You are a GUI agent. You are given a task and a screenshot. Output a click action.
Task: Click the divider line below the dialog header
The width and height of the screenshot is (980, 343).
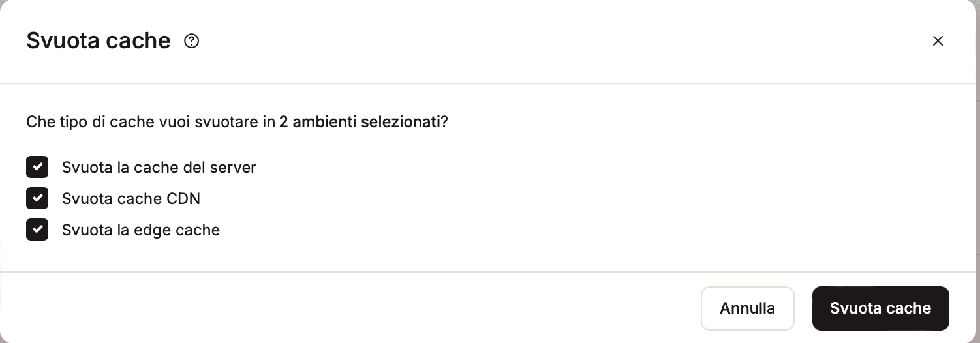(x=488, y=83)
